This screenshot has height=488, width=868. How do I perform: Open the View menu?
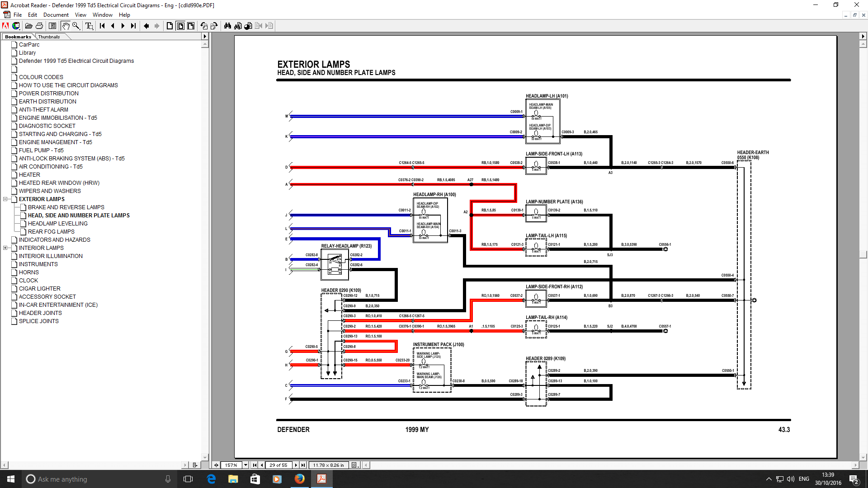click(x=80, y=15)
